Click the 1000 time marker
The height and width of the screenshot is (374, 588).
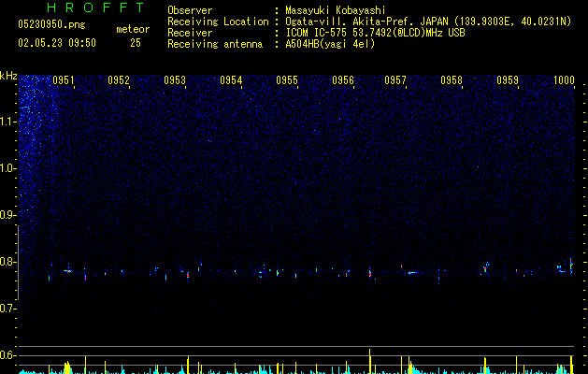(564, 80)
